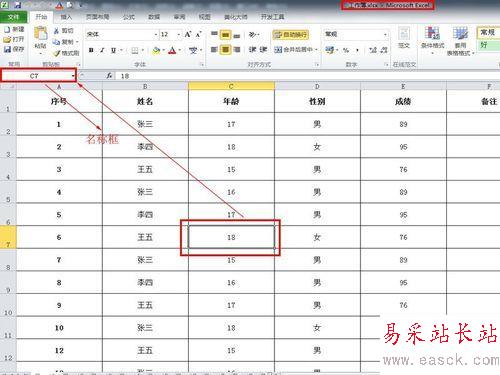The width and height of the screenshot is (500, 375).
Task: Click the Percent style icon
Action: tap(346, 50)
